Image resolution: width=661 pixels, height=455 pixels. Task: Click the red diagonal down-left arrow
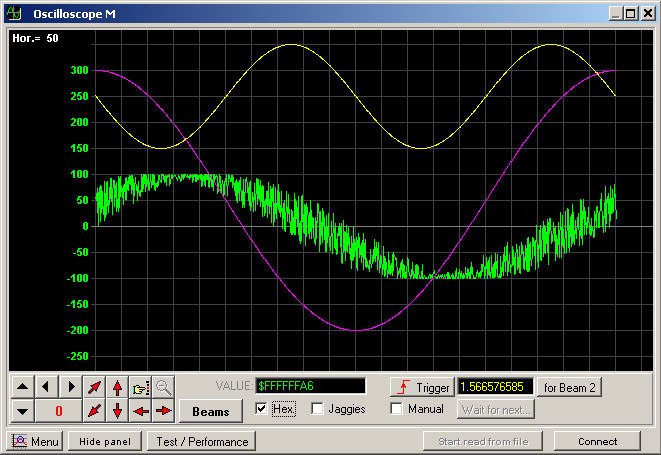[x=94, y=410]
